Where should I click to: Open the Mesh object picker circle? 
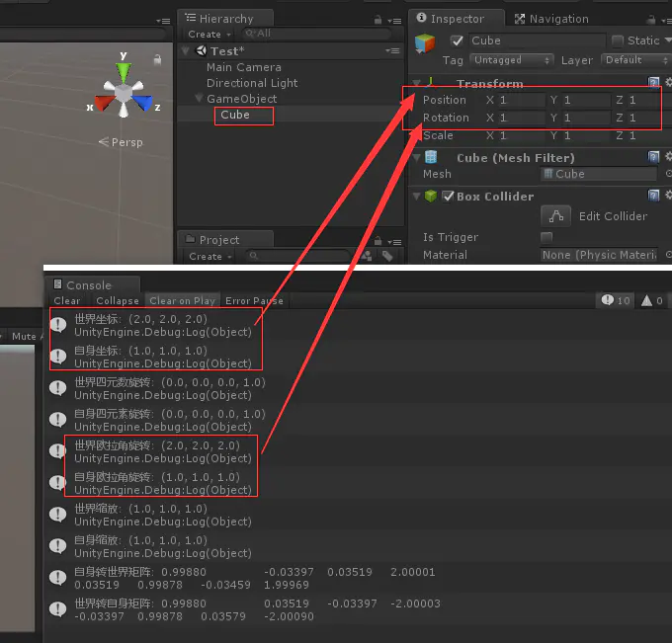[668, 174]
